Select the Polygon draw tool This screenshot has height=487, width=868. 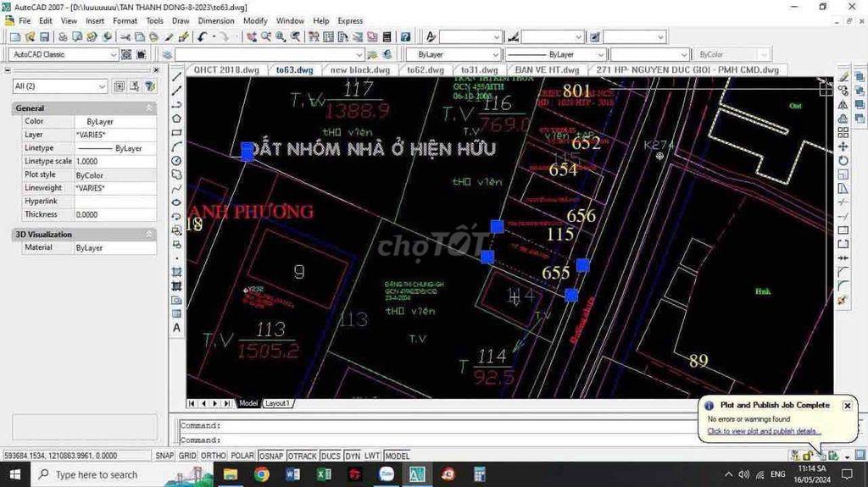click(x=176, y=119)
